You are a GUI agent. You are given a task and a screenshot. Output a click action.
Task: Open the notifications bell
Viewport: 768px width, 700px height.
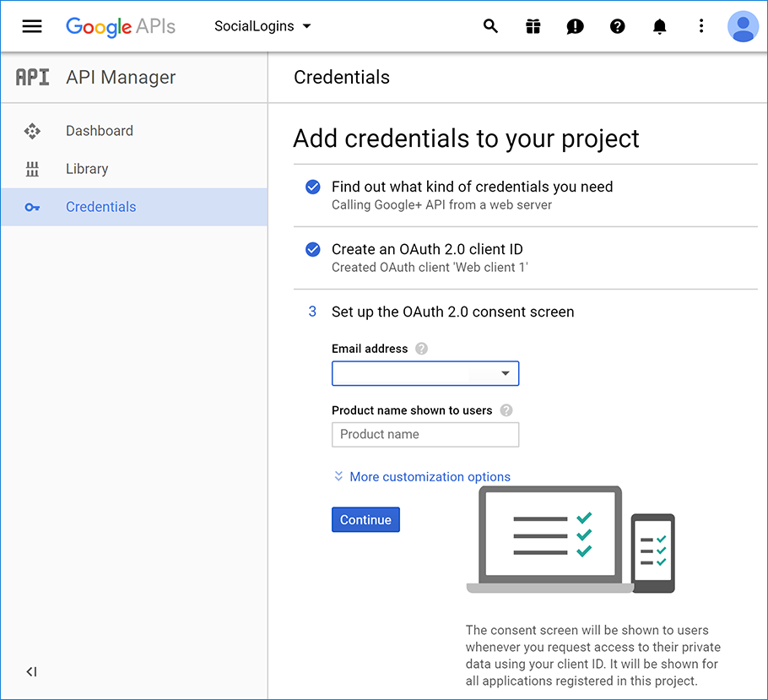point(659,26)
